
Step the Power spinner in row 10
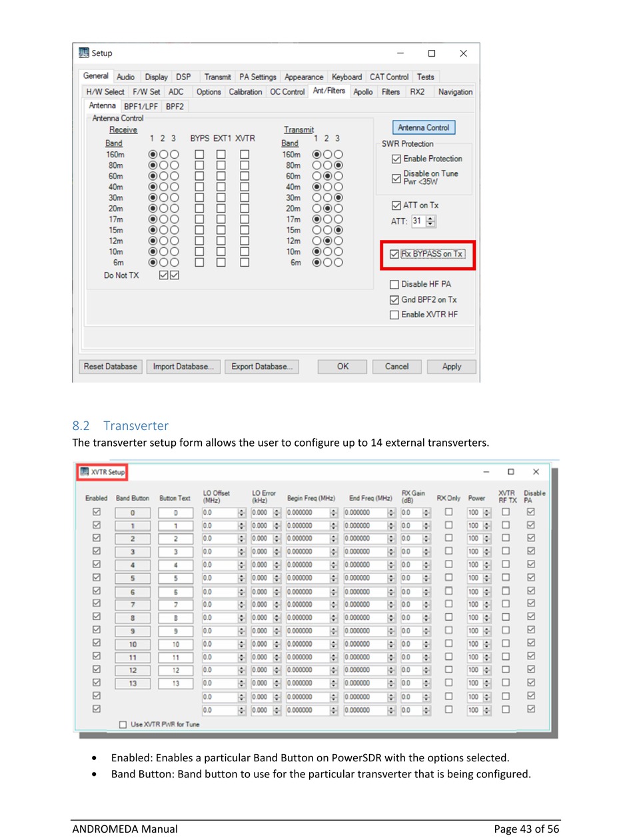(486, 645)
